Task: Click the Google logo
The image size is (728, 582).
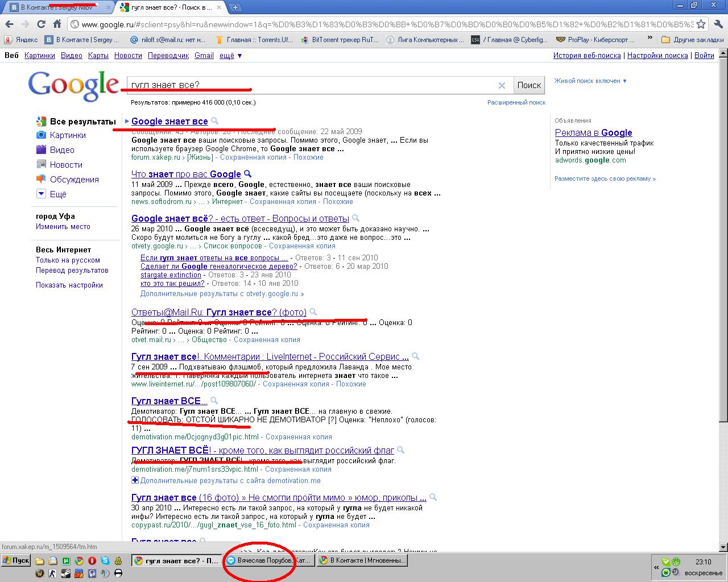Action: (73, 86)
